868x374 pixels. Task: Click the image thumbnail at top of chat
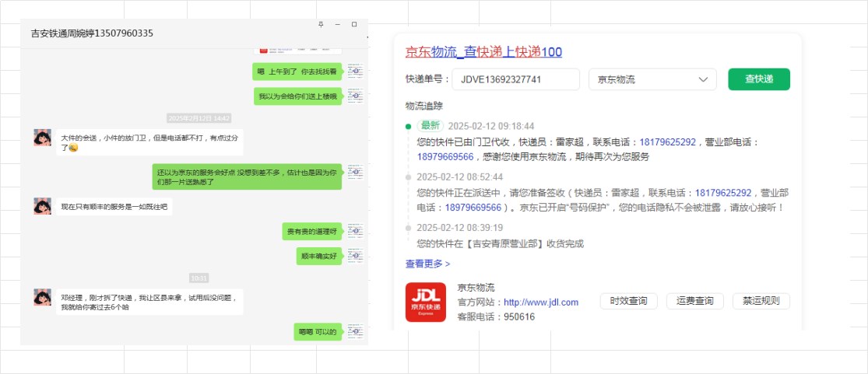298,51
